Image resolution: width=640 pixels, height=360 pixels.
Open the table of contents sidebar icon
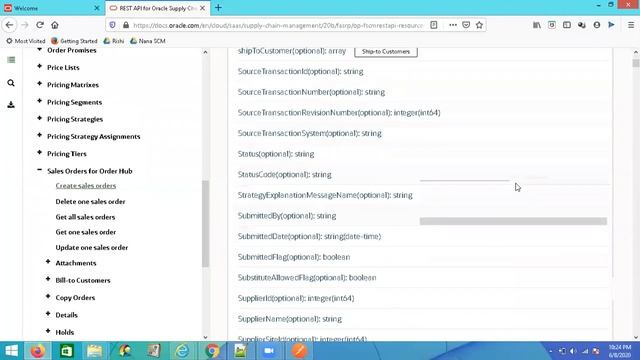(x=11, y=60)
